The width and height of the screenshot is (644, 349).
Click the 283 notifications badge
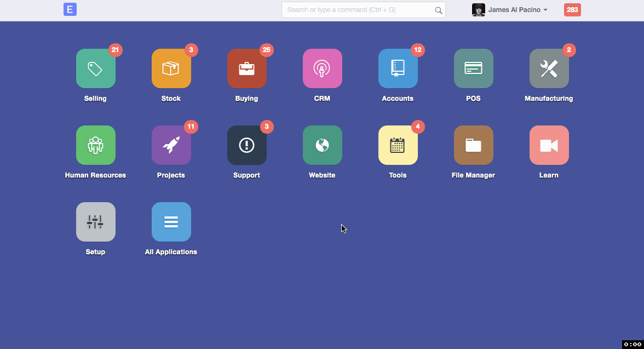point(572,10)
